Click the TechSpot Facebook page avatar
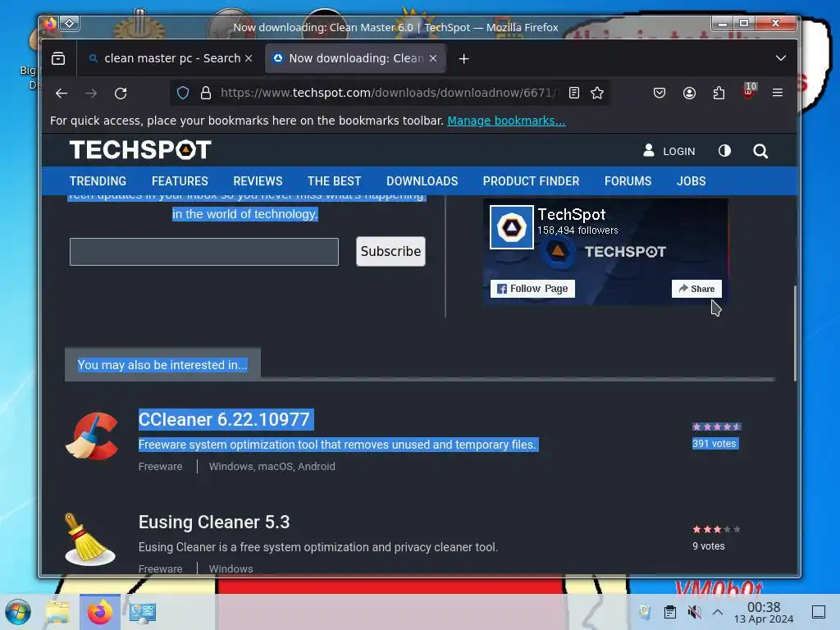 512,227
